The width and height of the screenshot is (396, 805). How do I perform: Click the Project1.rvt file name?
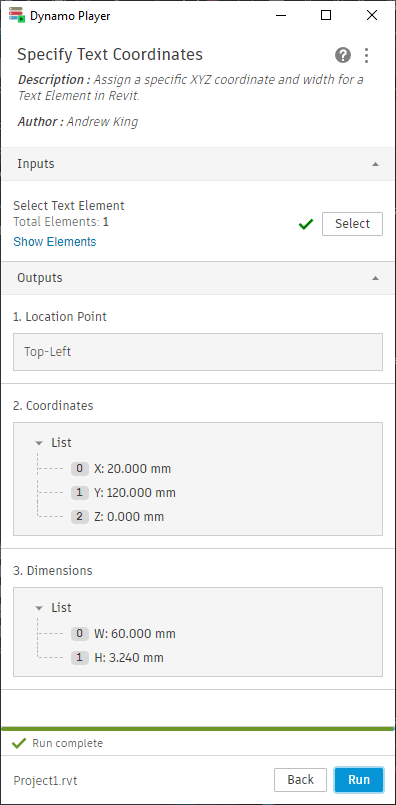point(45,781)
